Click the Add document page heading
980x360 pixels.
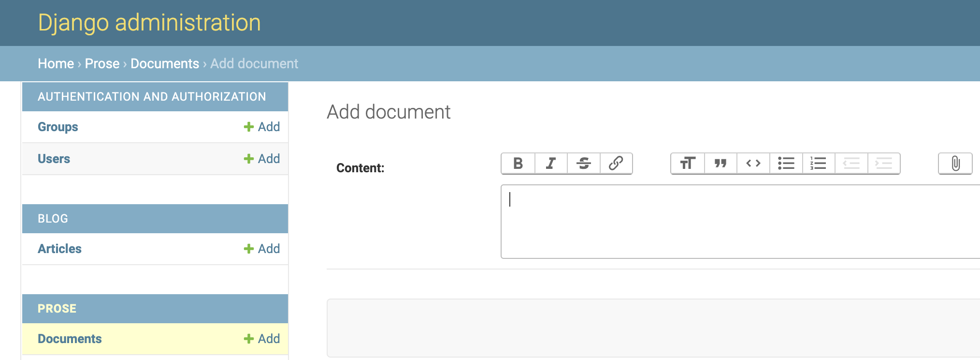pyautogui.click(x=389, y=112)
